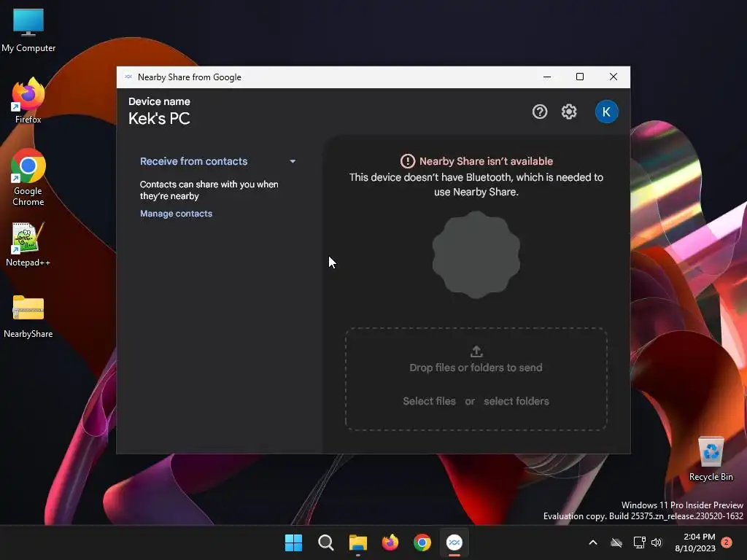Select NearbyShare zip folder on desktop
The width and height of the screenshot is (747, 560).
28,316
